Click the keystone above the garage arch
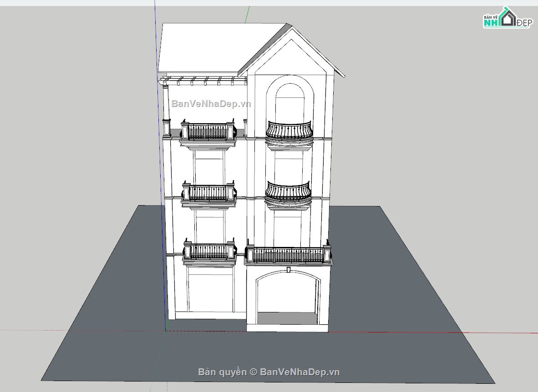Screen dimensions: 538x392 [289, 270]
